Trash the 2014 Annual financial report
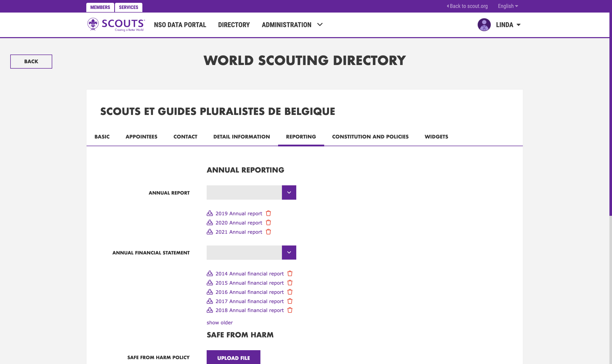Image resolution: width=612 pixels, height=364 pixels. (x=290, y=273)
